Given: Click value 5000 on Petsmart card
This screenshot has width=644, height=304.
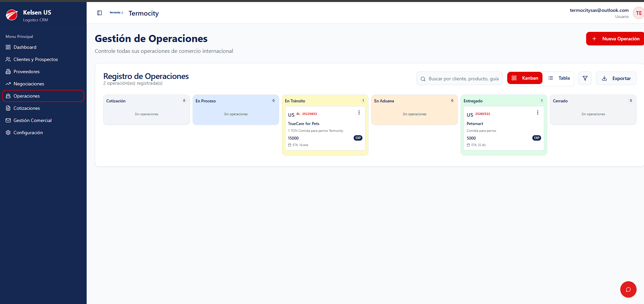Looking at the screenshot, I should click(x=471, y=138).
